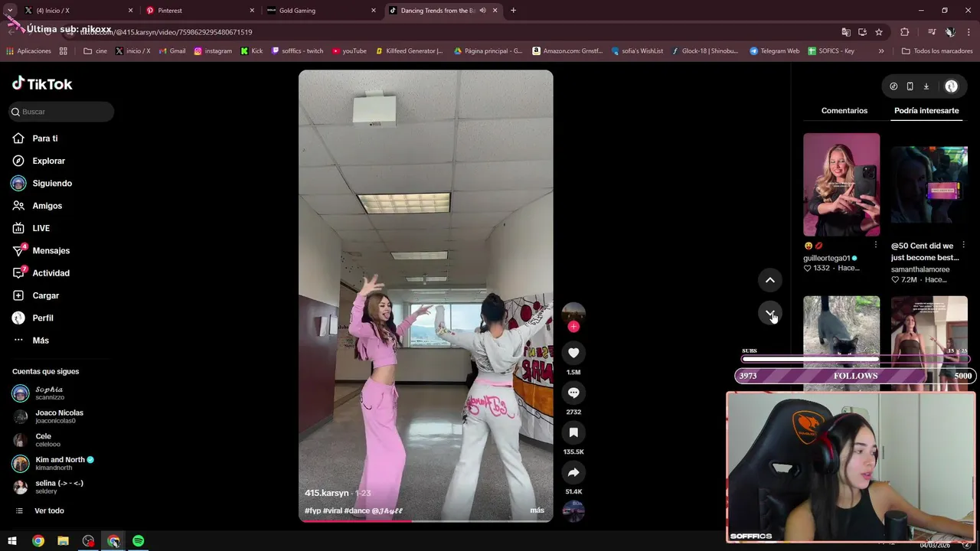Open options for guilleortega01 video
This screenshot has width=980, height=551.
[876, 246]
